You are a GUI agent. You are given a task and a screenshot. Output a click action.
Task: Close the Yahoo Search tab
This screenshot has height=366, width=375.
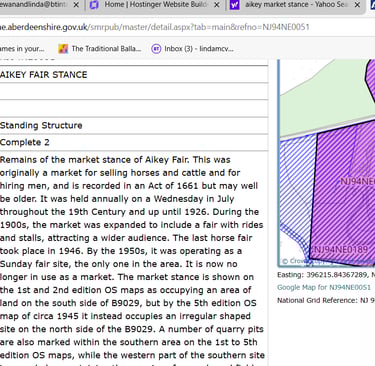[357, 5]
